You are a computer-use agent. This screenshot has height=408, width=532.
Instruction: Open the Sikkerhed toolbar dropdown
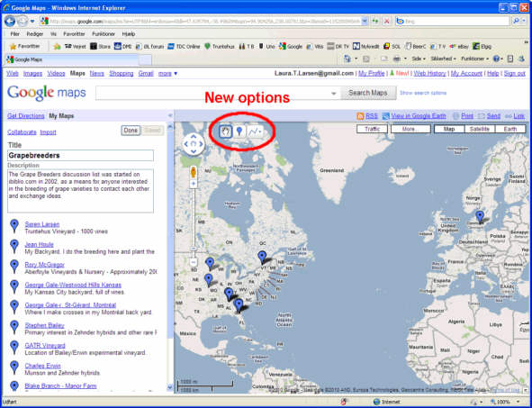tap(445, 59)
